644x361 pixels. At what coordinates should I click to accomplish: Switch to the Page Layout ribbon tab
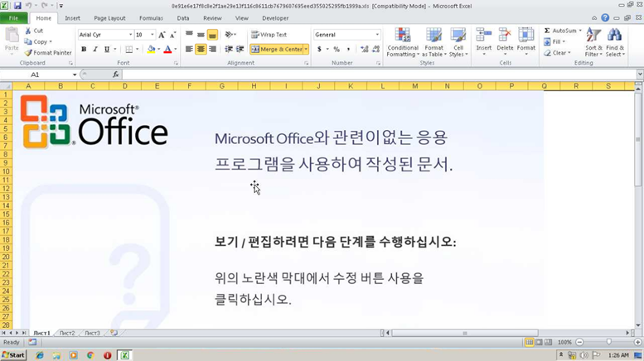(x=109, y=17)
